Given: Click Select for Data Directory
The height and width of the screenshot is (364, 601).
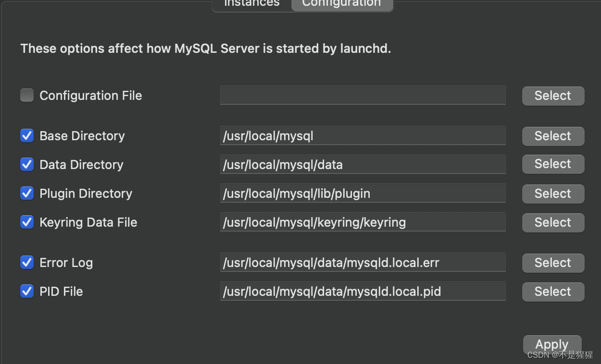Looking at the screenshot, I should point(552,164).
